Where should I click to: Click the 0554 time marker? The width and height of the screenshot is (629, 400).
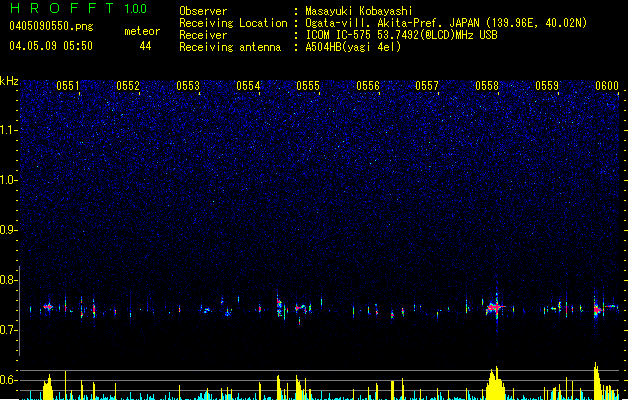tap(248, 86)
